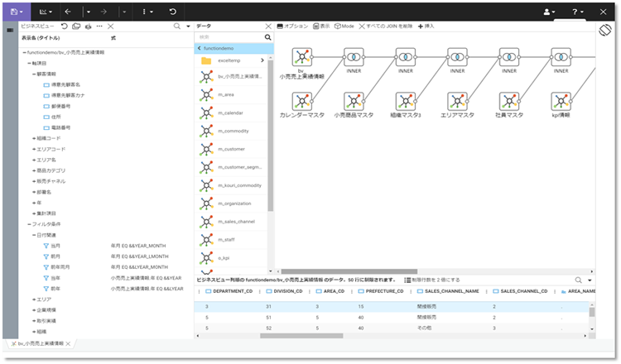Switch to the bv_小売売上実績情報 bottom tab
Screen dimensions: 621x364
(41, 344)
